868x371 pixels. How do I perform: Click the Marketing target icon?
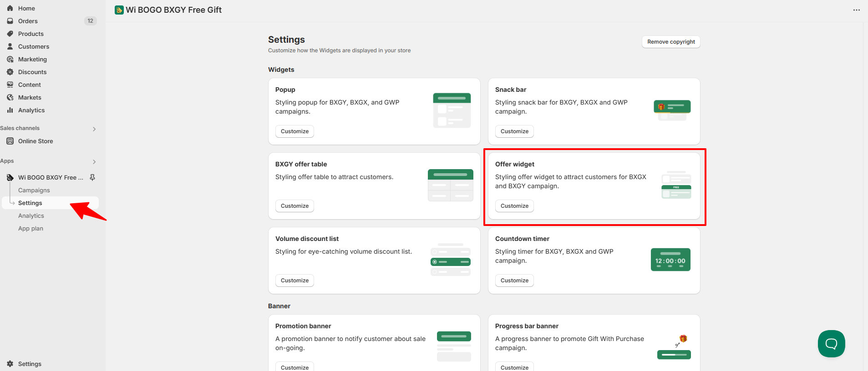click(10, 59)
